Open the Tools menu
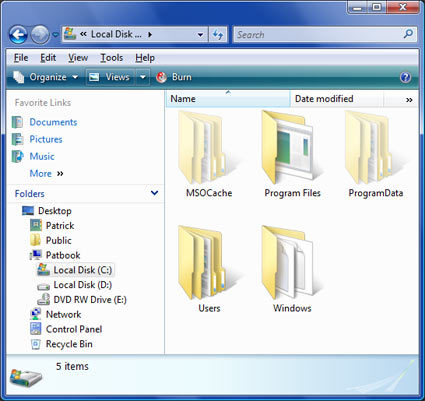The height and width of the screenshot is (401, 425). pyautogui.click(x=112, y=58)
